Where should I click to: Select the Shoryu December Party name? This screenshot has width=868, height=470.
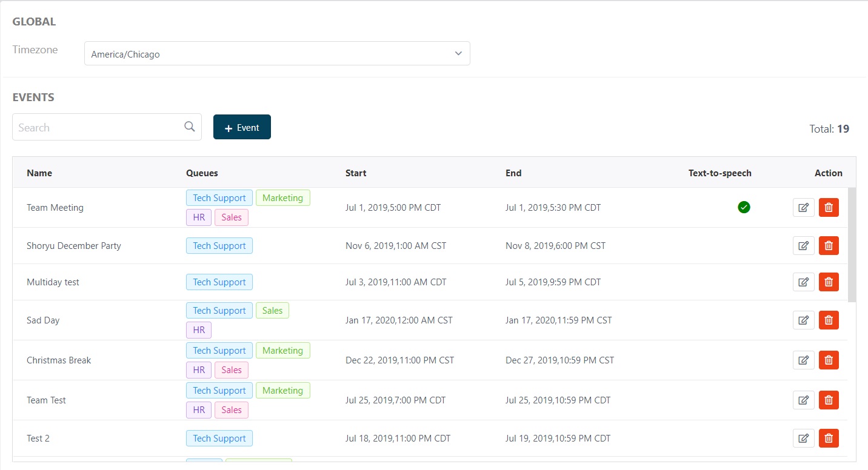(74, 246)
